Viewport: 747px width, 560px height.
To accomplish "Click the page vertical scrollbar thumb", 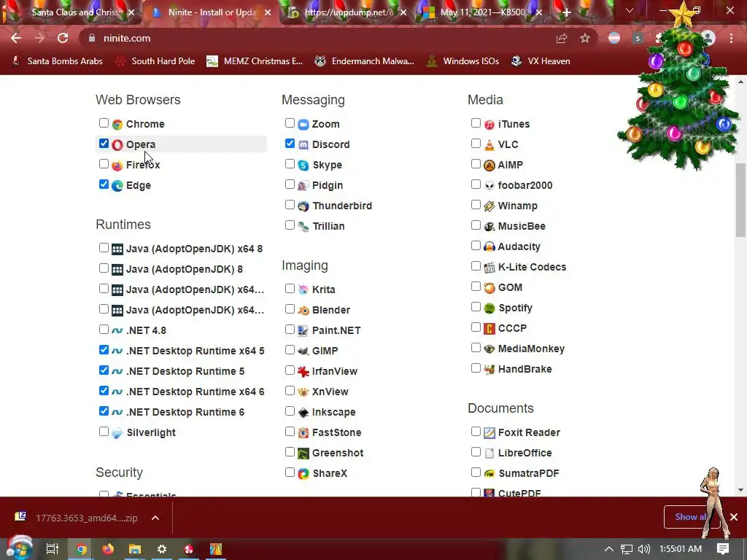I will pyautogui.click(x=740, y=200).
